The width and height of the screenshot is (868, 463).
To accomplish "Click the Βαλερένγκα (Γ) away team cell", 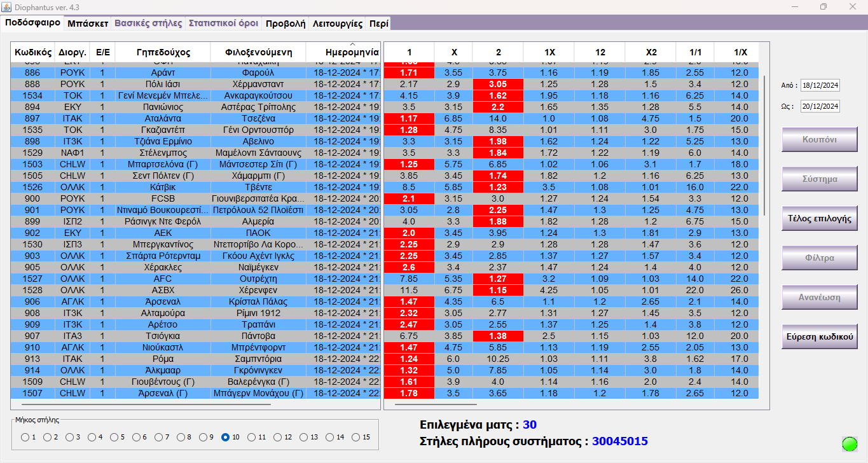I will point(258,382).
